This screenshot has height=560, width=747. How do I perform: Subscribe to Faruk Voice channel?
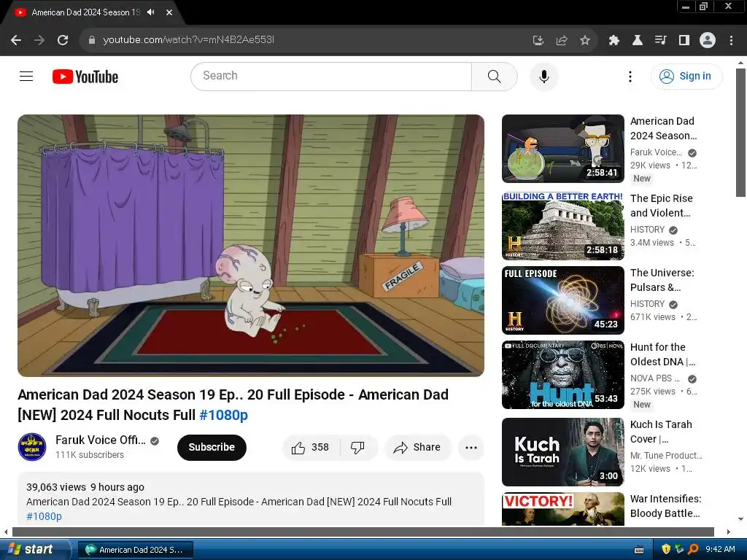coord(212,447)
